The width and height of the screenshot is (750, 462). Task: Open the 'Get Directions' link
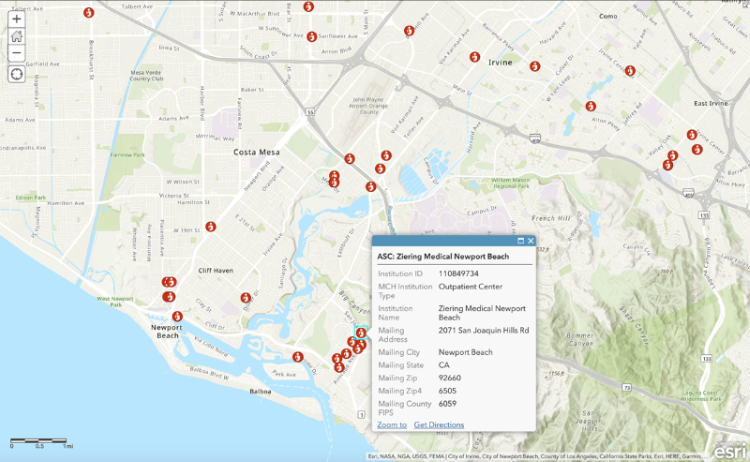pyautogui.click(x=439, y=425)
